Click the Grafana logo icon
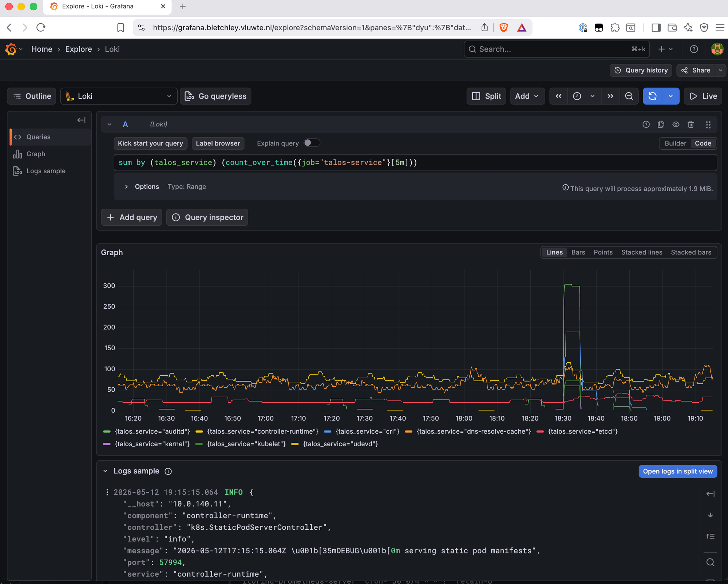 click(11, 49)
